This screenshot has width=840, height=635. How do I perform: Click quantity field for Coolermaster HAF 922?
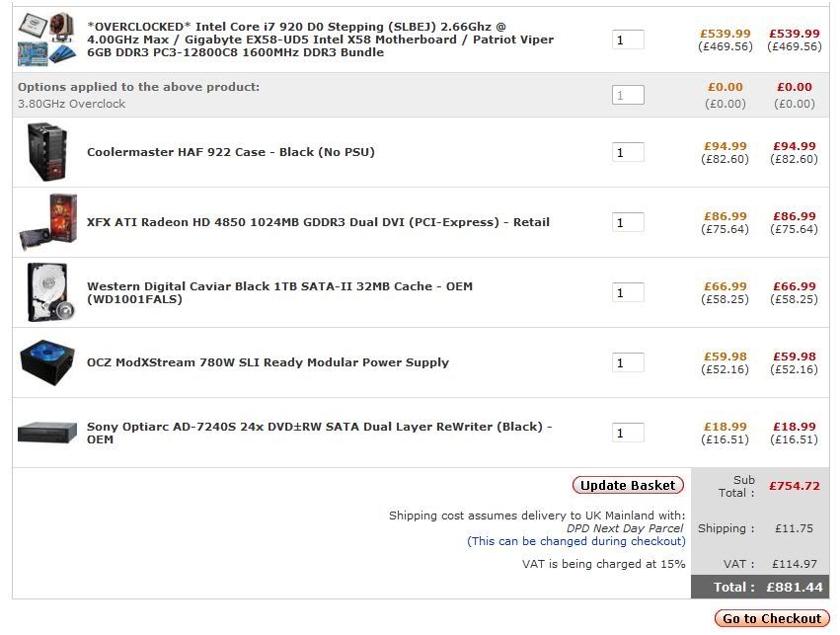(x=628, y=152)
